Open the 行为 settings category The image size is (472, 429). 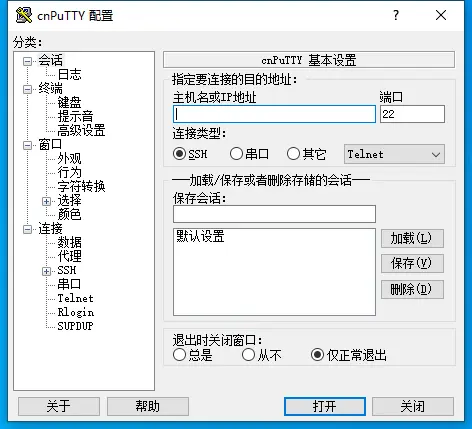click(x=69, y=173)
